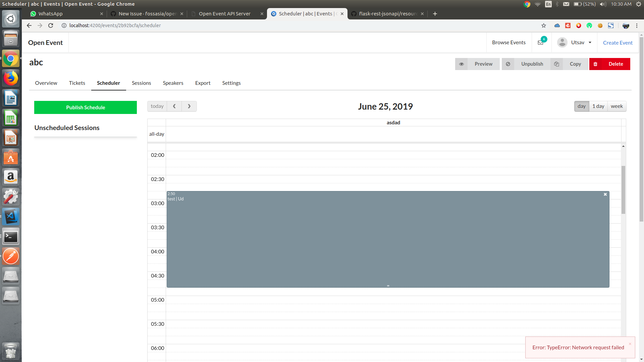
Task: Open Amazon from the dock
Action: click(x=11, y=177)
